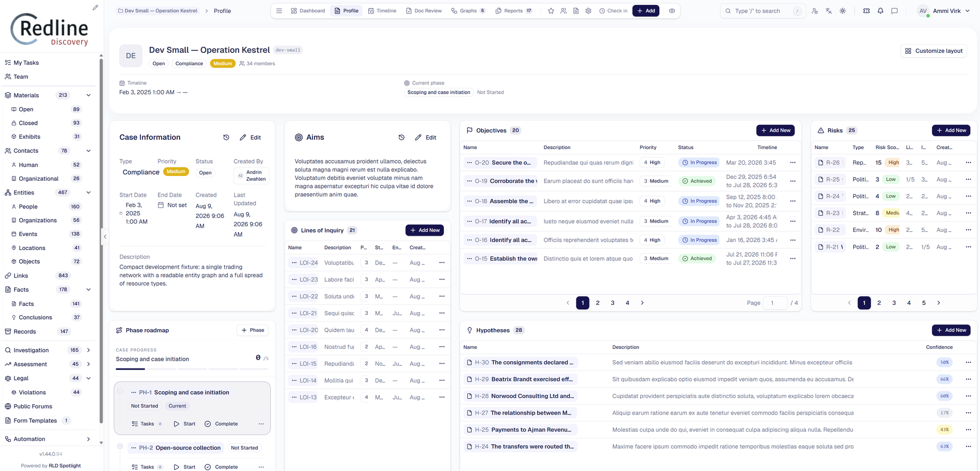This screenshot has width=980, height=471.
Task: Open the Reports tab
Action: [514, 11]
